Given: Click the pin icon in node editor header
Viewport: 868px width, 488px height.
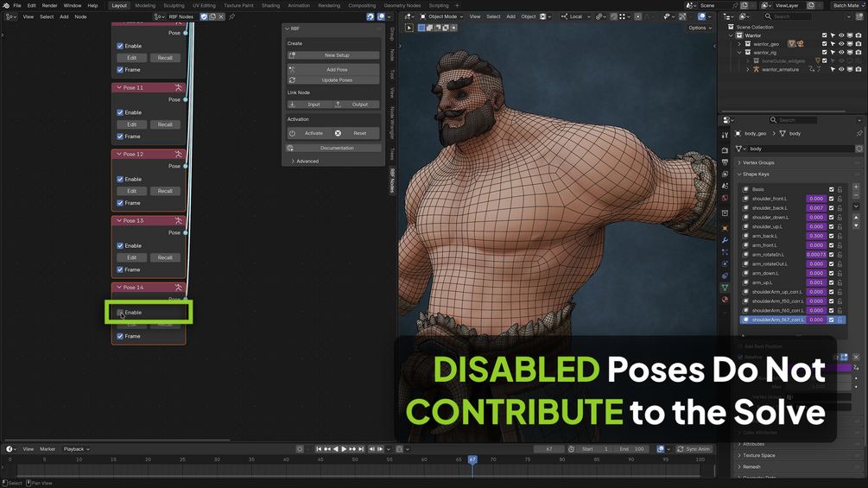Looking at the screenshot, I should pos(232,16).
